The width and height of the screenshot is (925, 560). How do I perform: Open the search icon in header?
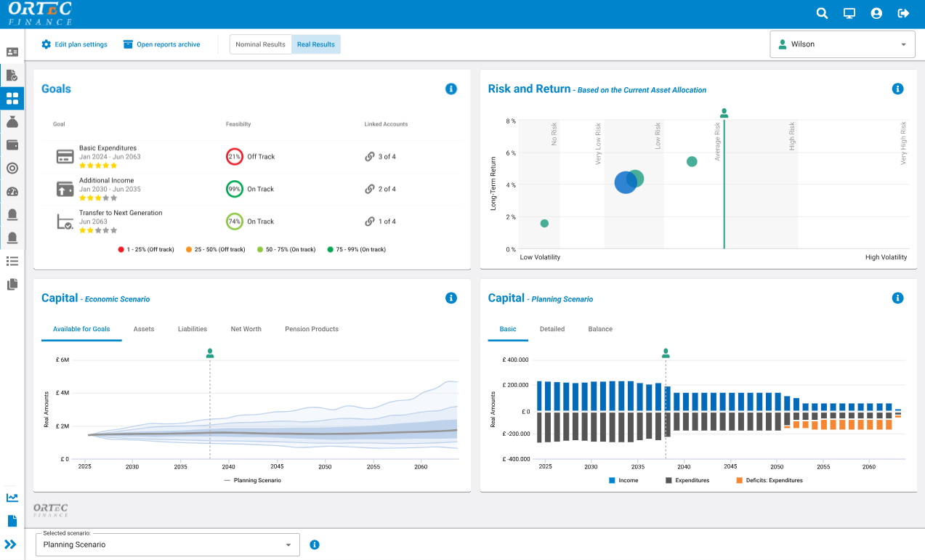(x=822, y=13)
